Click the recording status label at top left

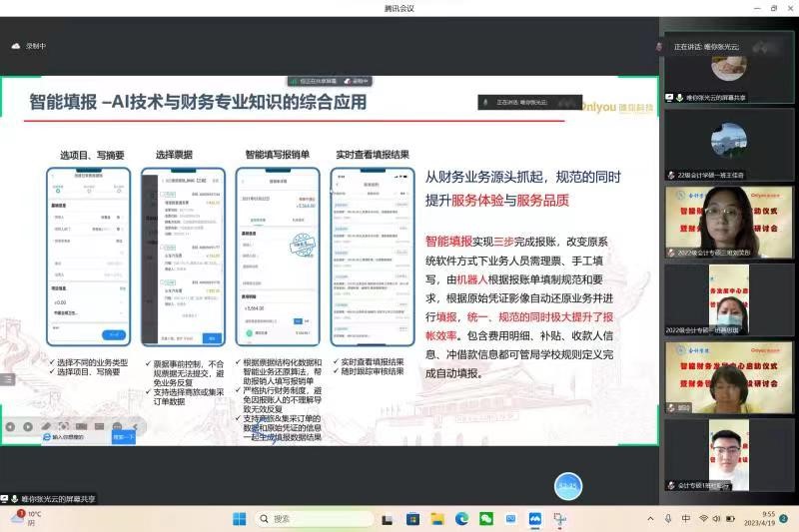point(30,46)
